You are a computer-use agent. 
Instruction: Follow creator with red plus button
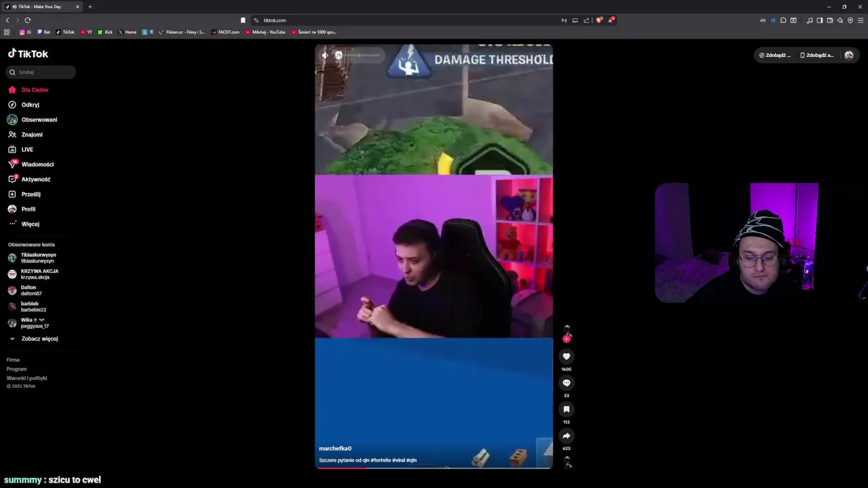566,338
